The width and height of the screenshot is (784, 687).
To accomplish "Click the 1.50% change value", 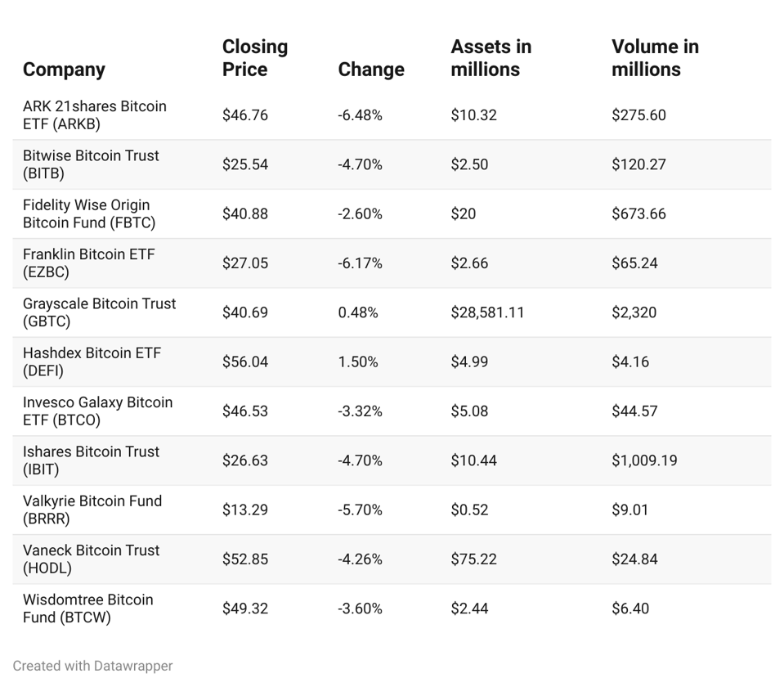I will [357, 361].
